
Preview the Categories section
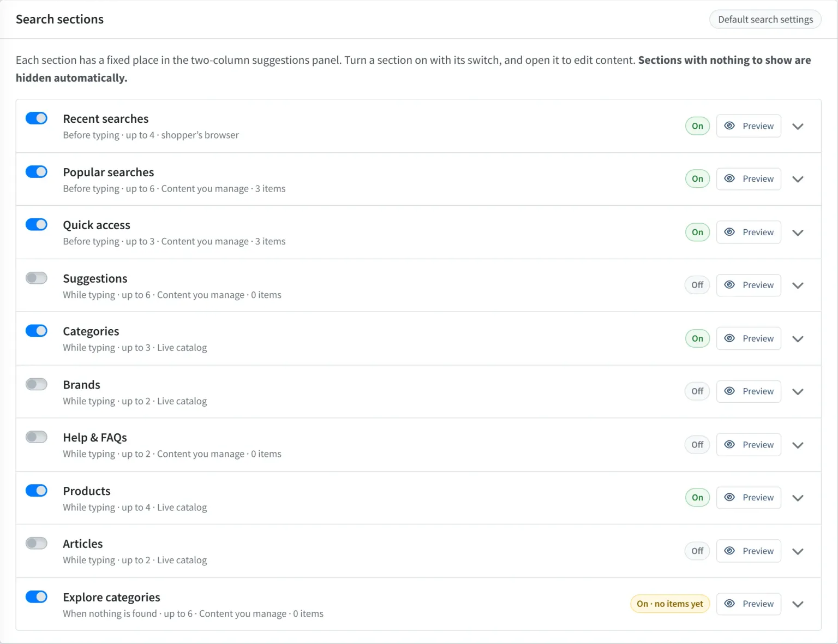749,339
